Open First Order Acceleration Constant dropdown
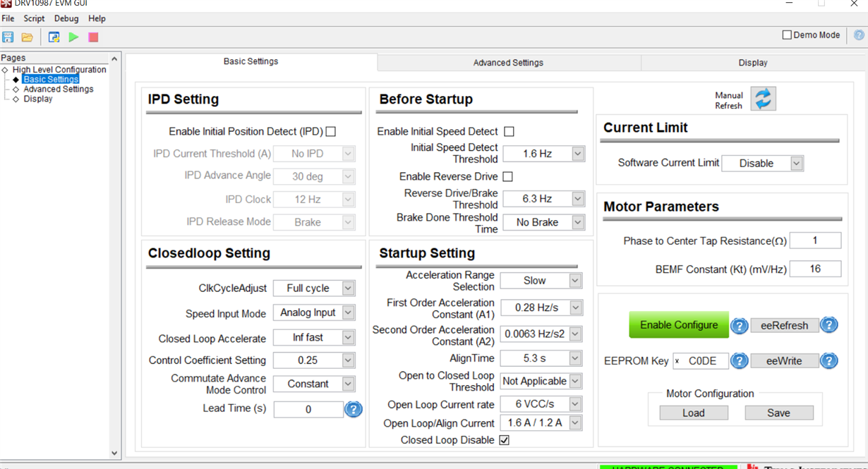This screenshot has width=868, height=469. (541, 308)
